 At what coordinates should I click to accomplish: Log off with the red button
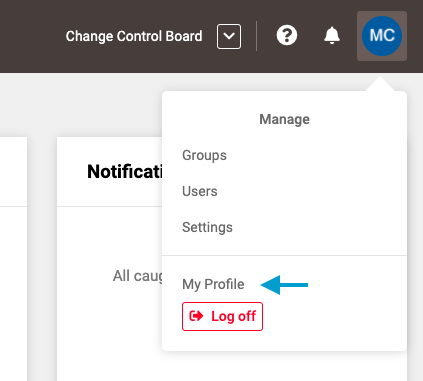pyautogui.click(x=222, y=316)
